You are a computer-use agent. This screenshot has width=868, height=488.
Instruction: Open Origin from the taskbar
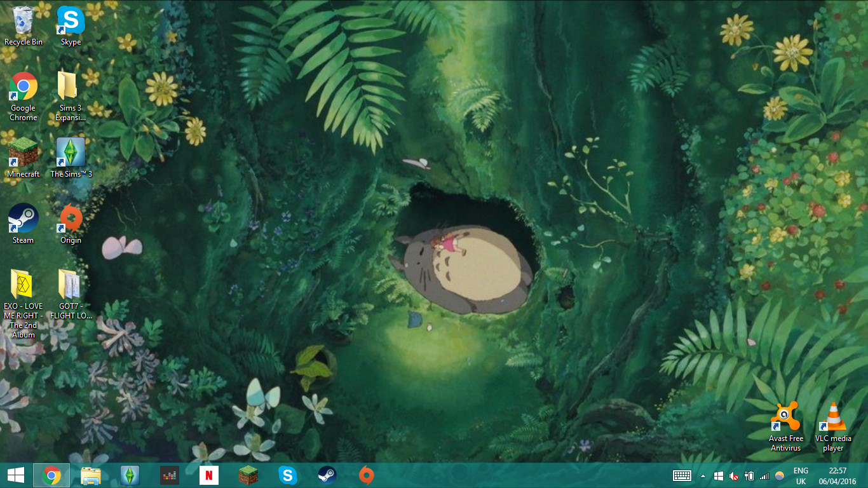[367, 475]
